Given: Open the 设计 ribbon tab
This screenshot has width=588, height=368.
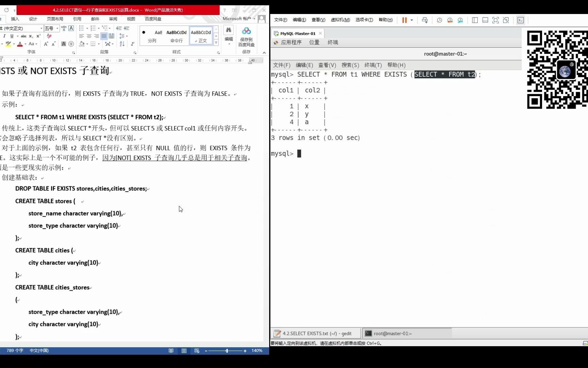Looking at the screenshot, I should pyautogui.click(x=33, y=19).
